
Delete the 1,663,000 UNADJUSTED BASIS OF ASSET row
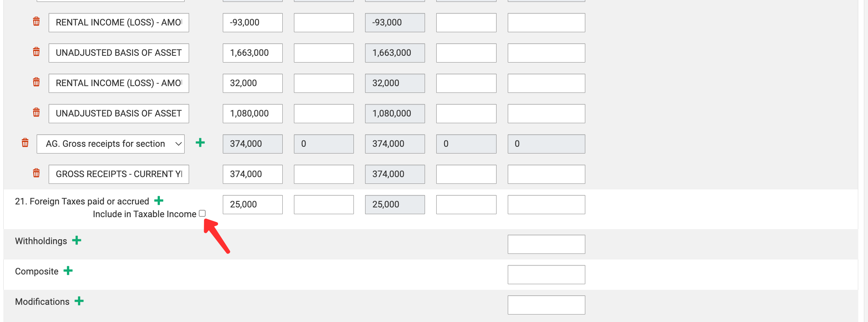pyautogui.click(x=36, y=52)
